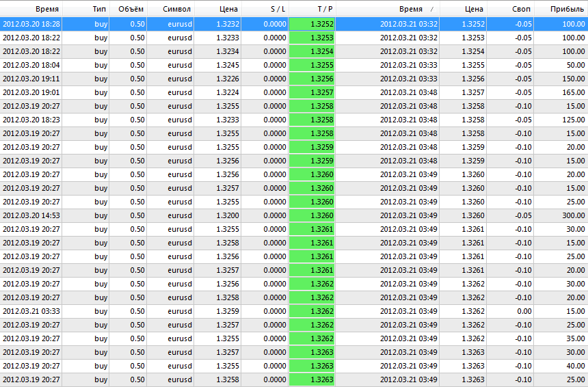Click the open time 2012.03.20 19:01
This screenshot has height=387, width=588.
pyautogui.click(x=31, y=92)
